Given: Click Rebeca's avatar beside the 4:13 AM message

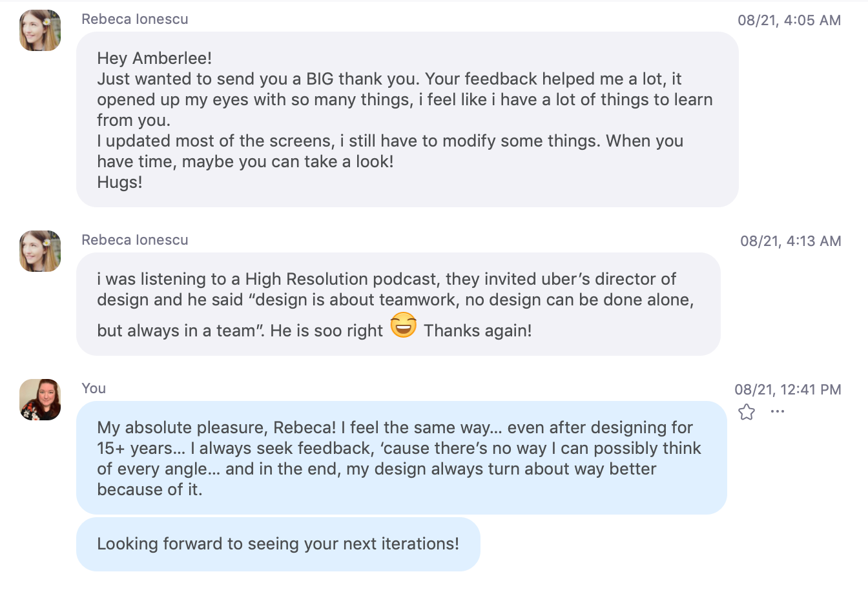Looking at the screenshot, I should pos(40,251).
